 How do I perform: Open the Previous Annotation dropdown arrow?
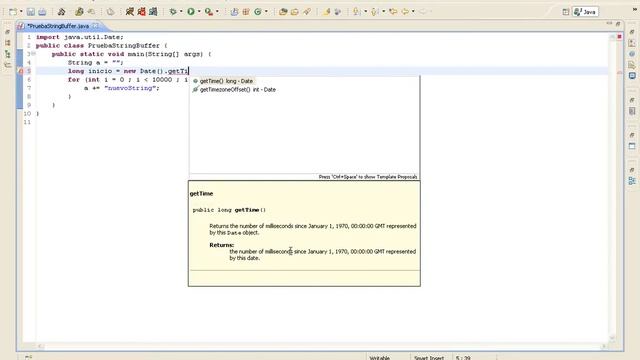click(383, 12)
